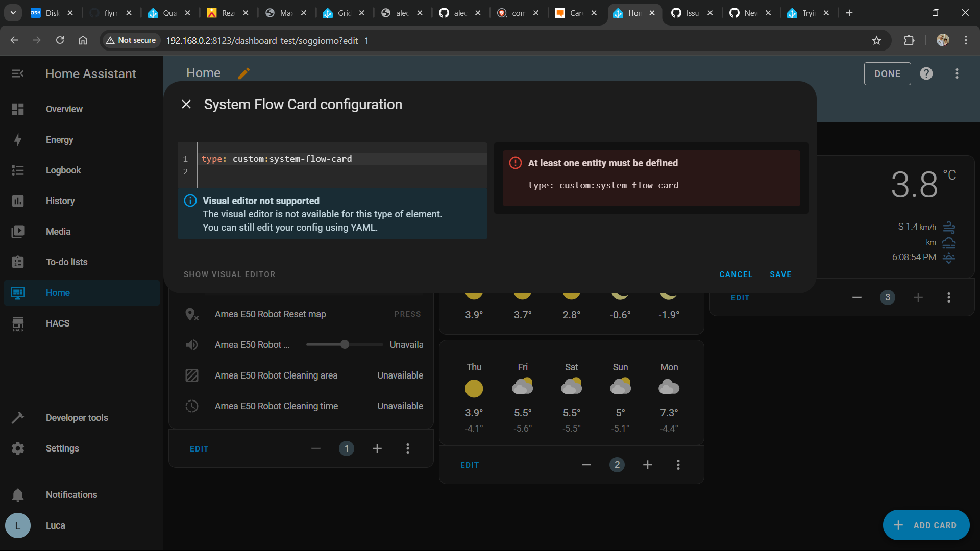Select Logbook in the sidebar
980x551 pixels.
(x=63, y=170)
